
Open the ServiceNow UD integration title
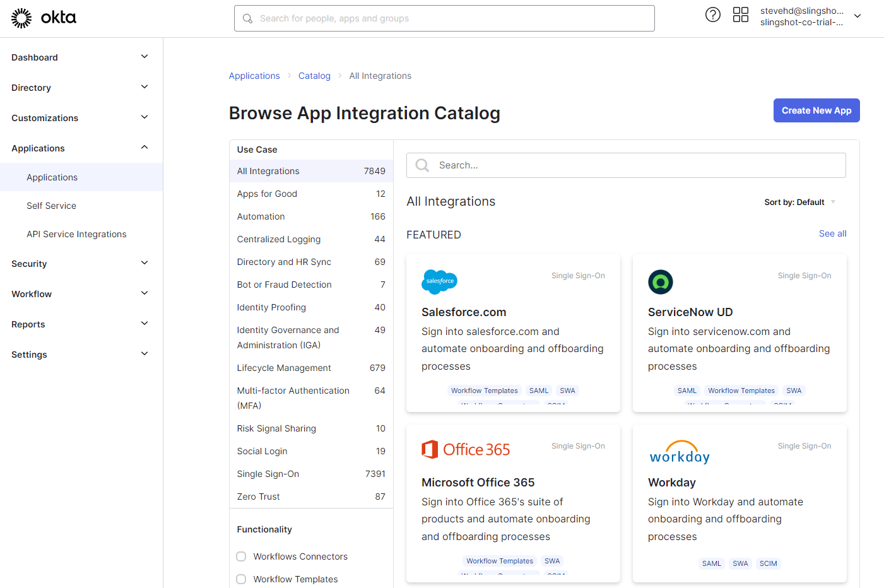point(690,312)
